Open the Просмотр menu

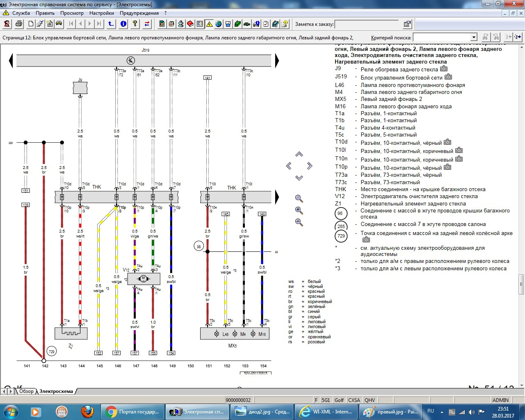72,13
